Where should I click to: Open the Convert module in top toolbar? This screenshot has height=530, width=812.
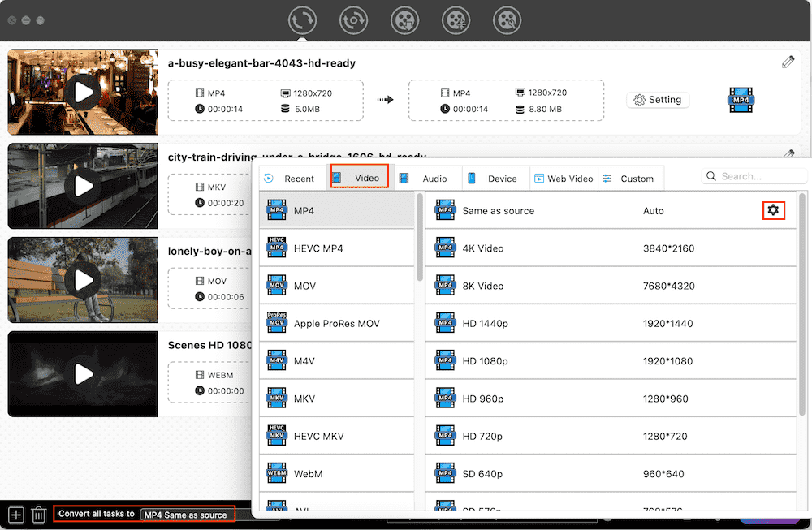click(x=302, y=21)
